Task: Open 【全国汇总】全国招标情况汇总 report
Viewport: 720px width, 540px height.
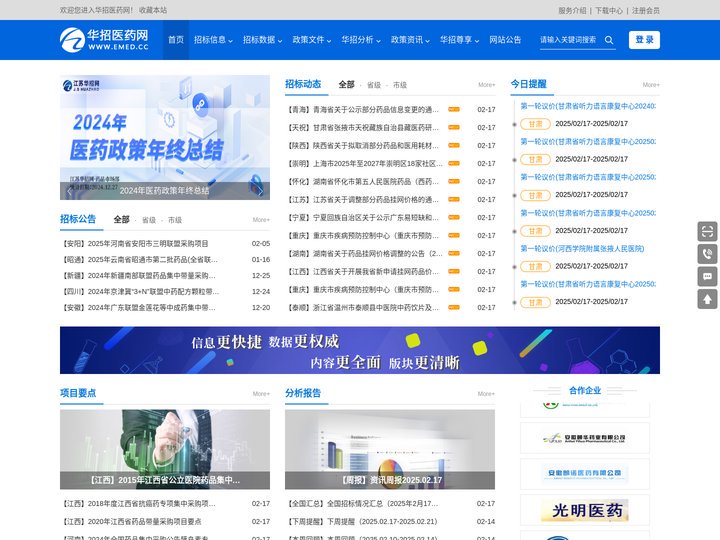Action: (x=363, y=504)
